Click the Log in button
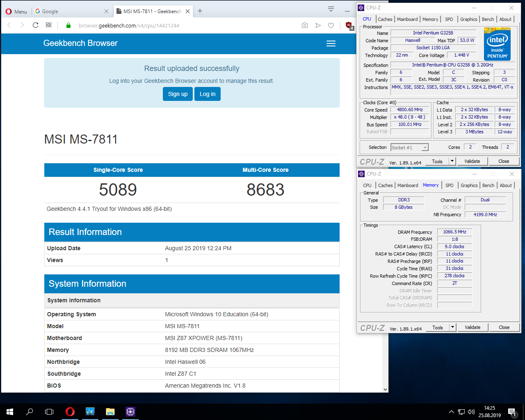The width and height of the screenshot is (525, 420). [208, 94]
